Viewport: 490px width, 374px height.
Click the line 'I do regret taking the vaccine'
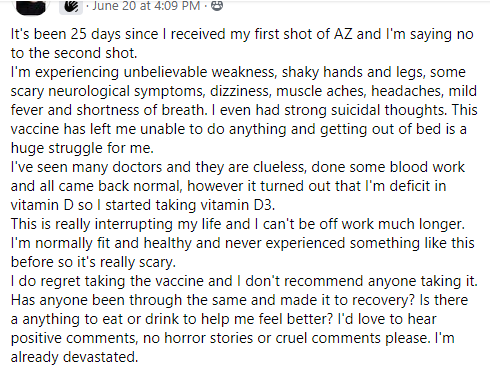click(244, 281)
